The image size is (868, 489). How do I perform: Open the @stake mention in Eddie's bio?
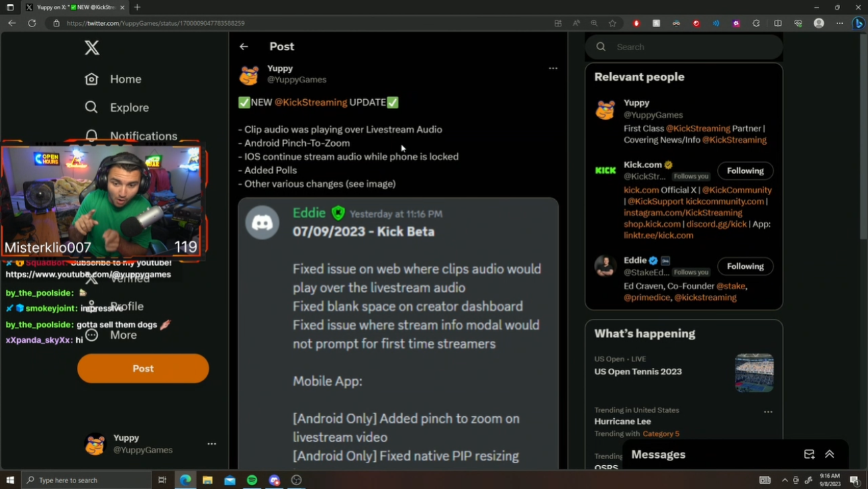[731, 286]
